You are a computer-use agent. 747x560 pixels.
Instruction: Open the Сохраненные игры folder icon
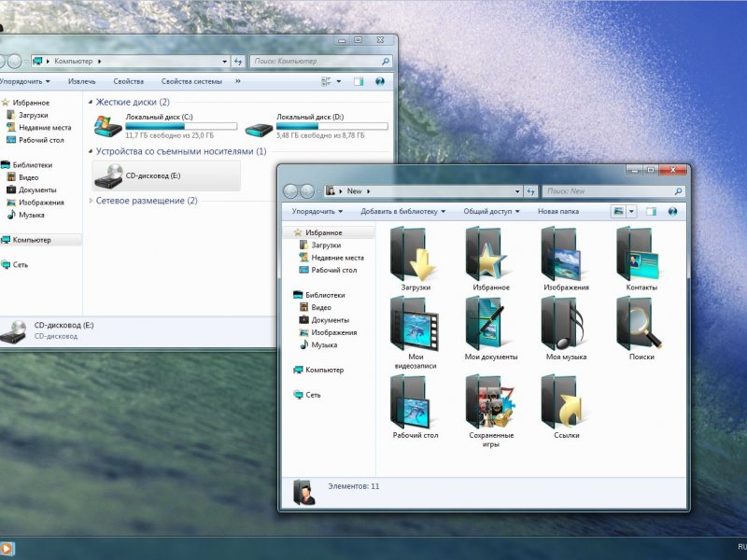coord(489,402)
